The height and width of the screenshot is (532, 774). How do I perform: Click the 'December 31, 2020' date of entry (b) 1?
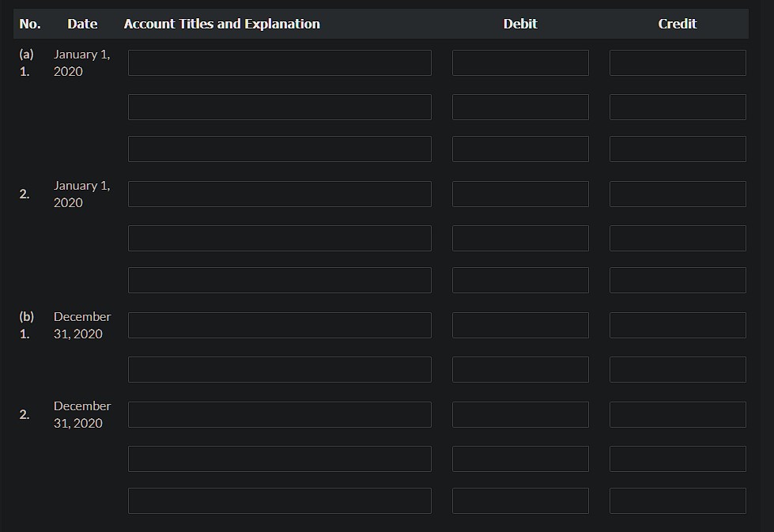point(82,325)
